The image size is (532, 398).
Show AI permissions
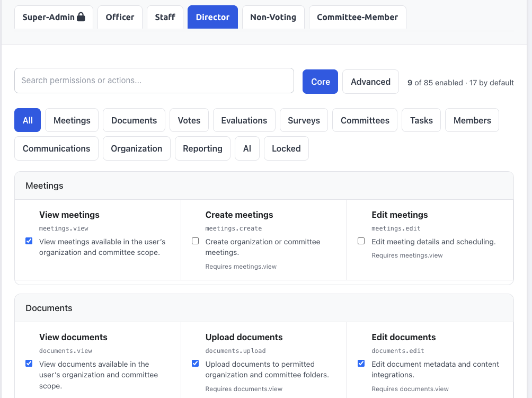pos(247,148)
